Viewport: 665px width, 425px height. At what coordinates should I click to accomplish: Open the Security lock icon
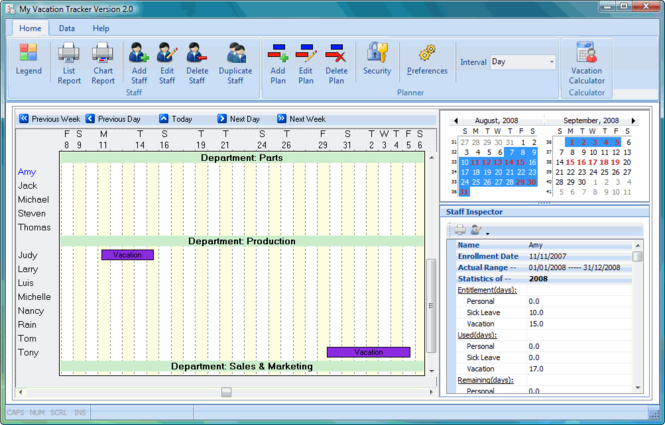pos(377,59)
